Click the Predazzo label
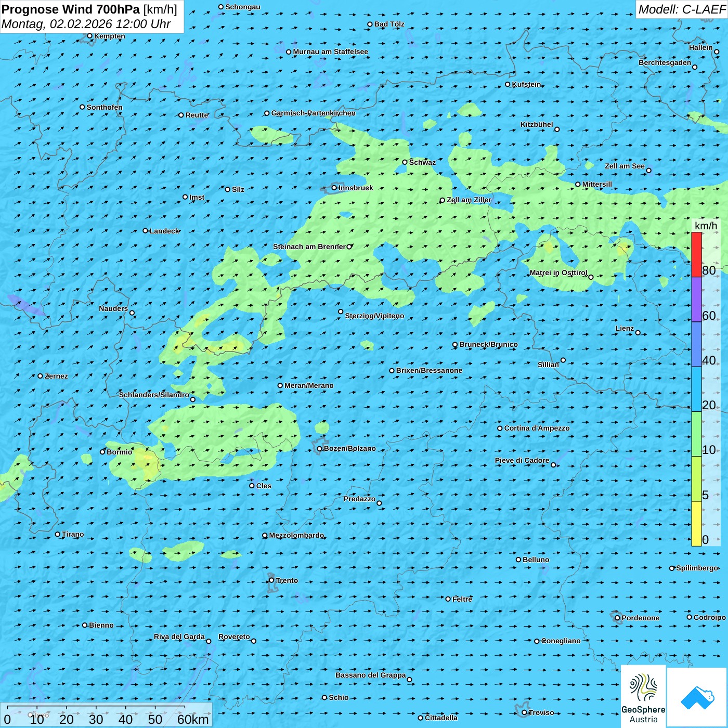 click(359, 499)
